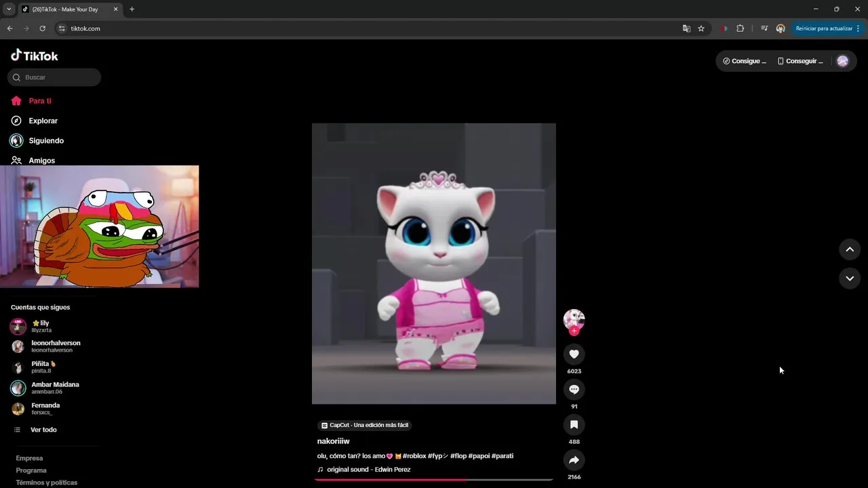Screen dimensions: 868x488
Task: View site information icon in address bar
Action: (x=62, y=28)
